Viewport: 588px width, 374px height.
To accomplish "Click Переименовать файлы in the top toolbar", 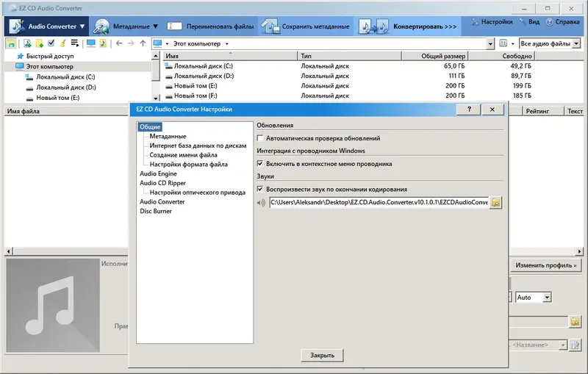I will coord(210,26).
